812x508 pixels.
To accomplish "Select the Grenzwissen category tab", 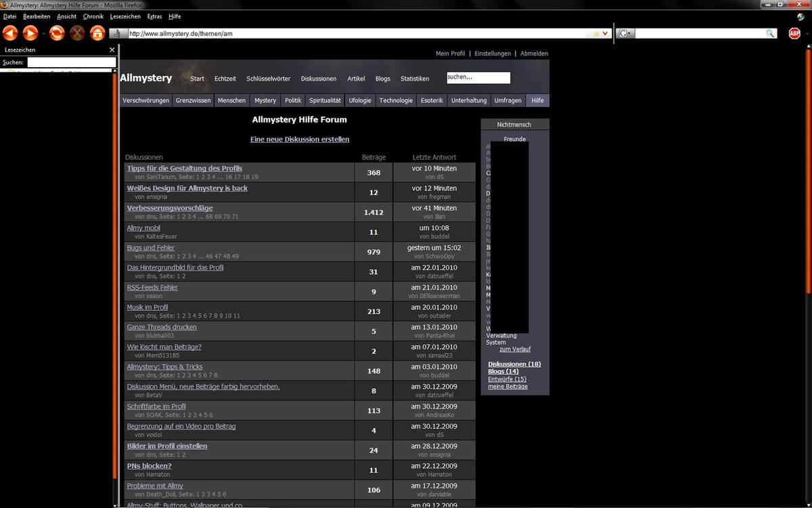I will [x=194, y=100].
